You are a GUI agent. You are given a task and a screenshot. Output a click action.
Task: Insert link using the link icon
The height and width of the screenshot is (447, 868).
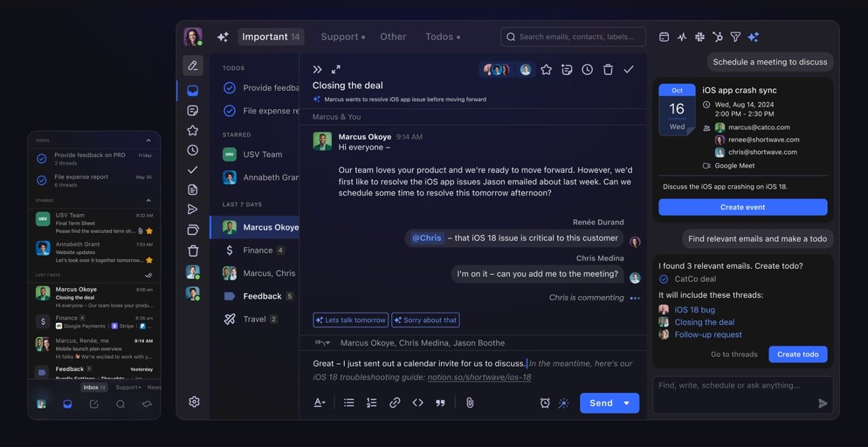coord(395,403)
